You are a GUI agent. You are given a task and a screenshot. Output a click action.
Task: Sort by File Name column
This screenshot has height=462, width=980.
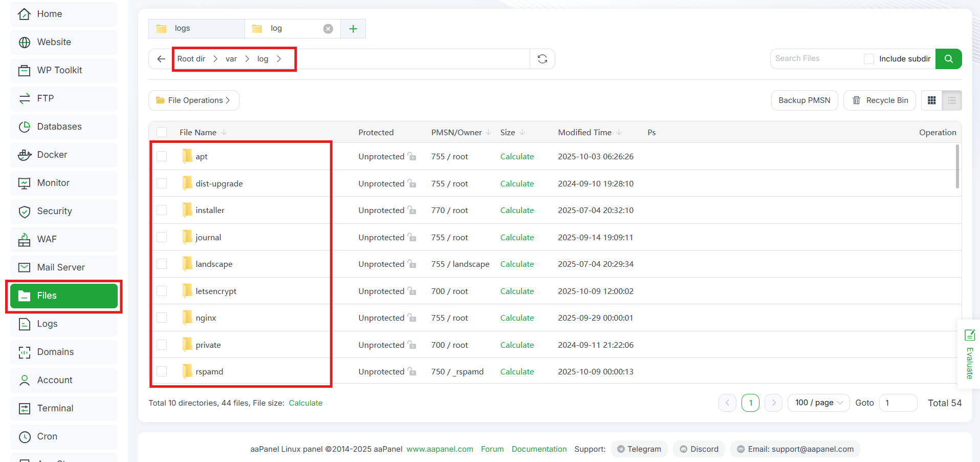click(x=203, y=132)
